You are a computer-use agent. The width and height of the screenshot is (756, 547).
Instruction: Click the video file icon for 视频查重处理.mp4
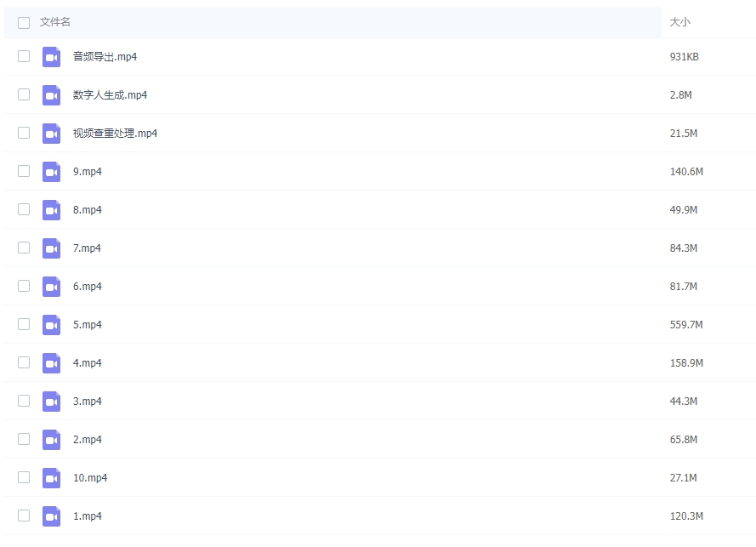[51, 134]
